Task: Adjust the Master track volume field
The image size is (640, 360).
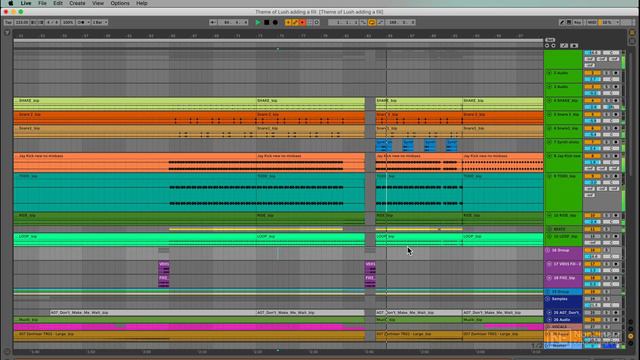Action: tap(592, 346)
